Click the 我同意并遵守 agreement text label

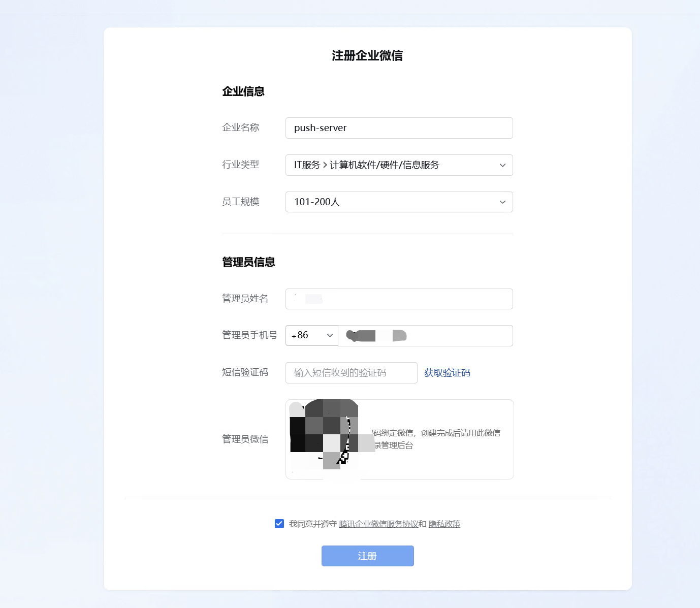point(313,524)
